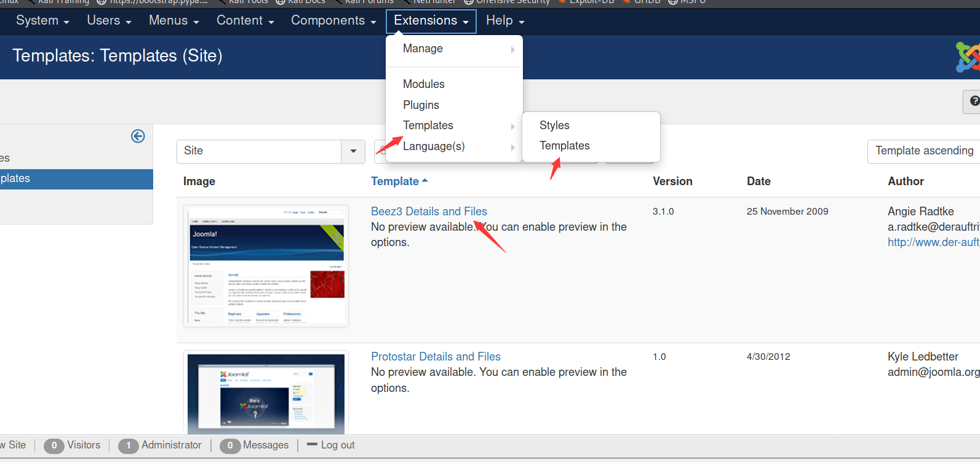Sort by the Template column arrow
The image size is (980, 462).
(424, 181)
